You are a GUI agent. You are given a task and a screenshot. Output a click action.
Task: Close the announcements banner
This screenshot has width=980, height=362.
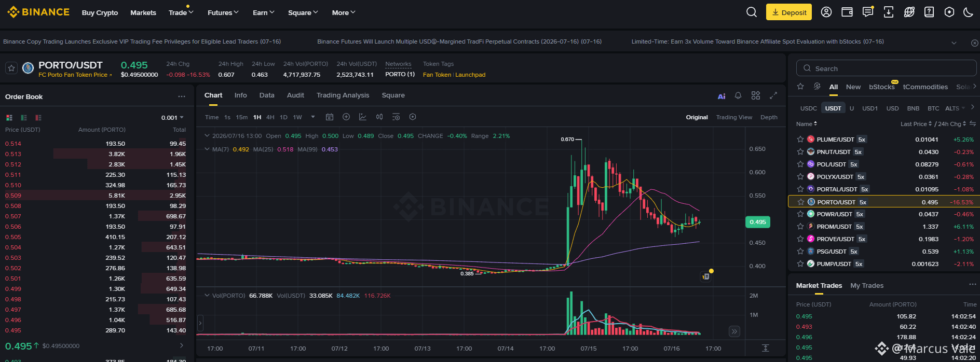point(974,43)
